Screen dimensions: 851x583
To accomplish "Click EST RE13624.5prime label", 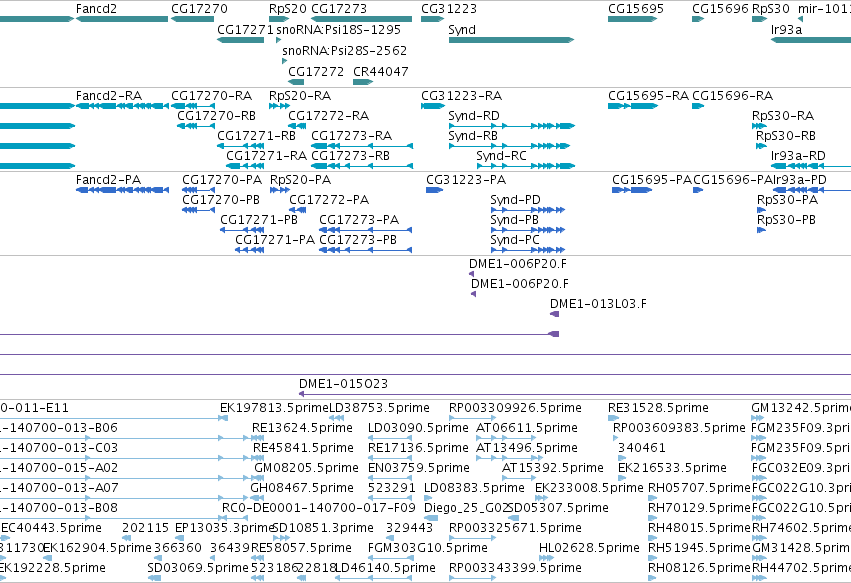I will click(302, 428).
